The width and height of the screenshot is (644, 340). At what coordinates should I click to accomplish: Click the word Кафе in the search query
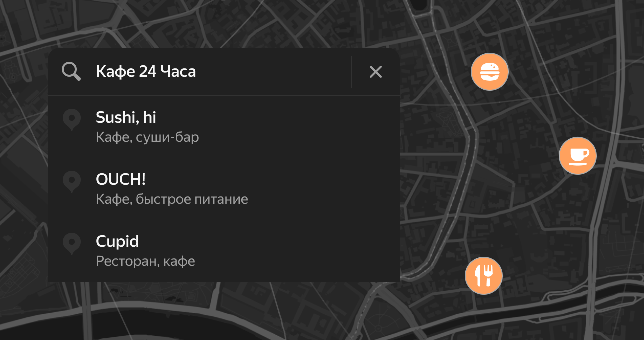116,72
